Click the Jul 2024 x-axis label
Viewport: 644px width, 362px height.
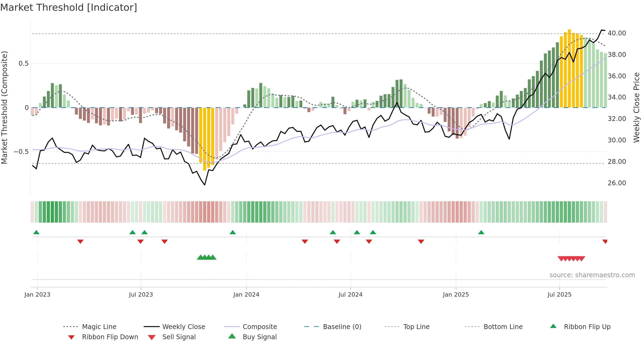pos(350,294)
